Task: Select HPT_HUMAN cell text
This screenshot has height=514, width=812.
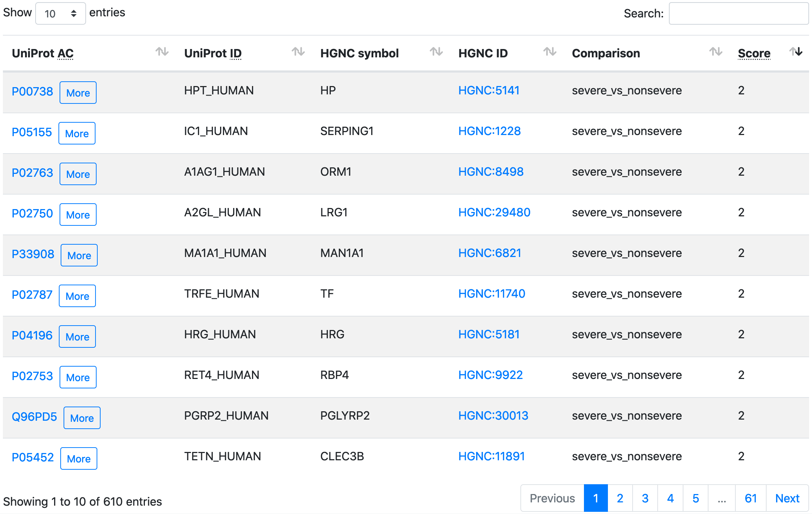Action: pyautogui.click(x=219, y=90)
